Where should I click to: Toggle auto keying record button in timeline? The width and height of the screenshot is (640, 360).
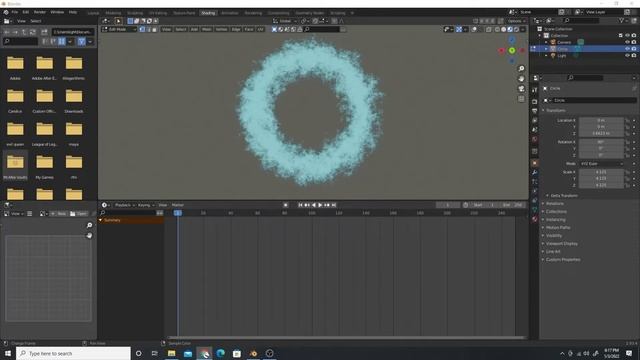(286, 205)
